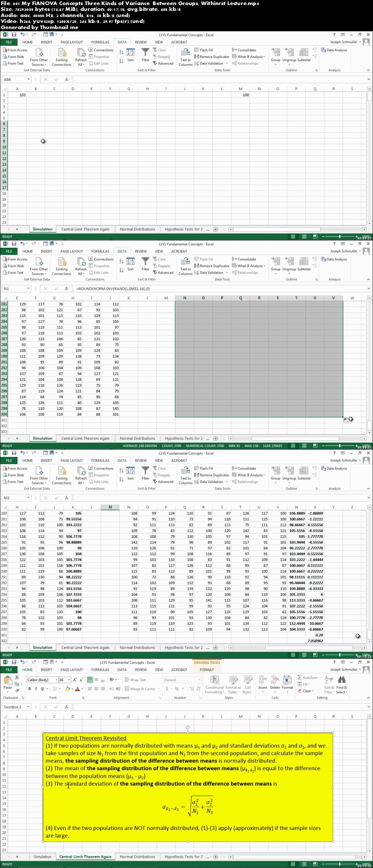Image resolution: width=373 pixels, height=868 pixels.
Task: Switch to Normal view in TextBox 1 frame status bar
Action: coord(293,864)
